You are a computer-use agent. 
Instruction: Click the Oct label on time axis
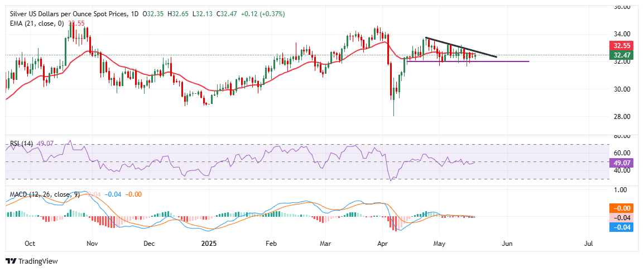30,244
